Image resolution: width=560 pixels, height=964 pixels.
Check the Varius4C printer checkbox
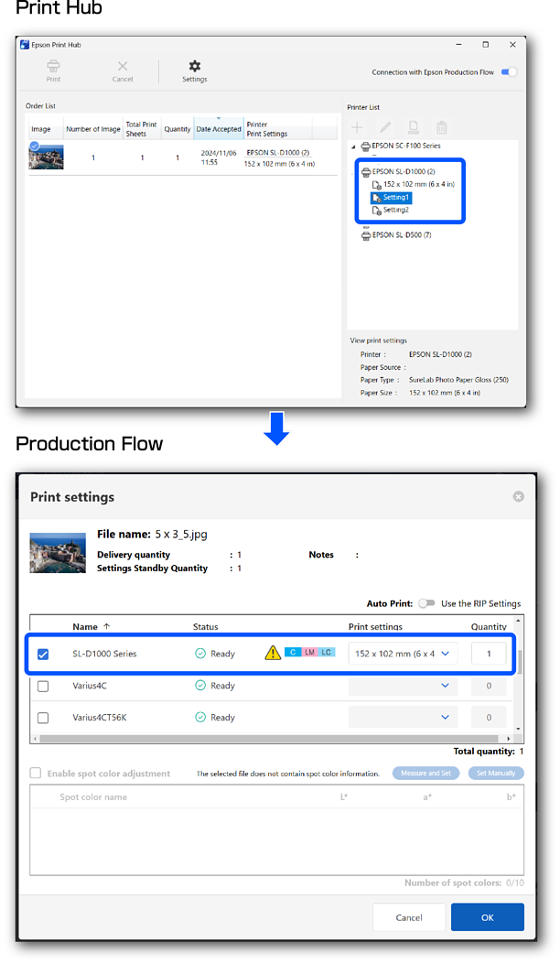pyautogui.click(x=43, y=686)
